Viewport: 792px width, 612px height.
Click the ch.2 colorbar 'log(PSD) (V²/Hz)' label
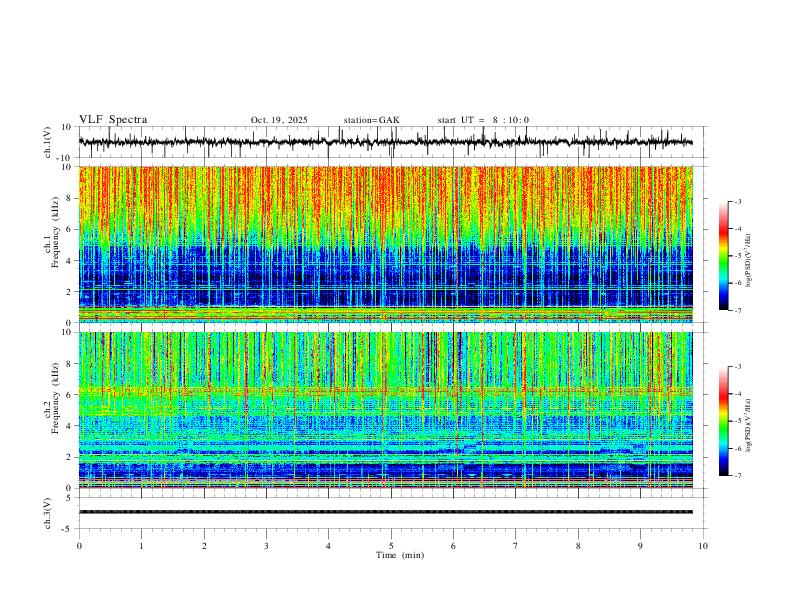coord(749,426)
